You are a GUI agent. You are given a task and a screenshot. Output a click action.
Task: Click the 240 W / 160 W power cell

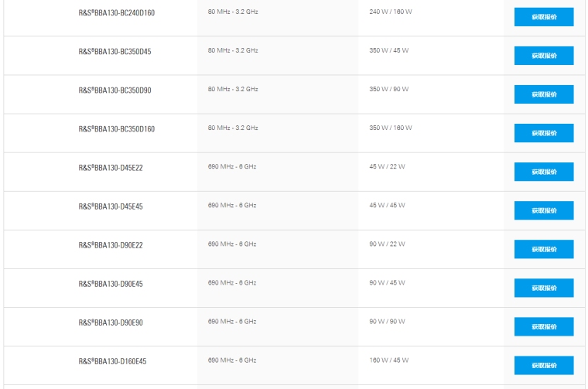391,12
